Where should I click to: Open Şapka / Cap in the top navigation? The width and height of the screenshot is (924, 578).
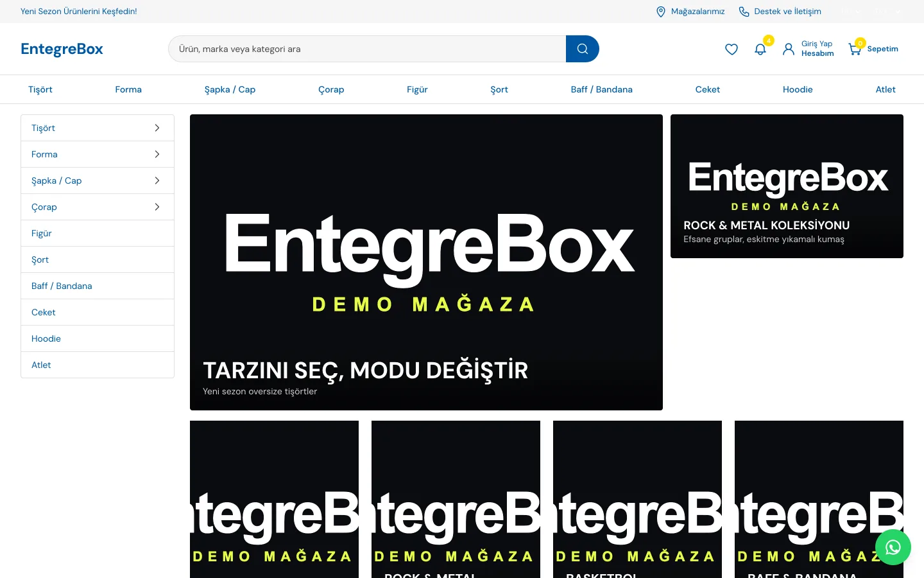click(x=230, y=89)
